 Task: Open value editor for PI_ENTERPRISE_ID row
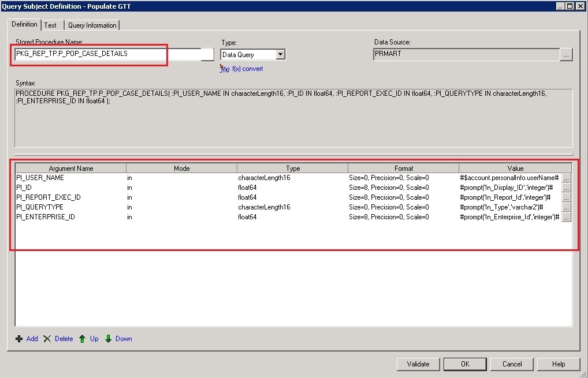pyautogui.click(x=566, y=217)
